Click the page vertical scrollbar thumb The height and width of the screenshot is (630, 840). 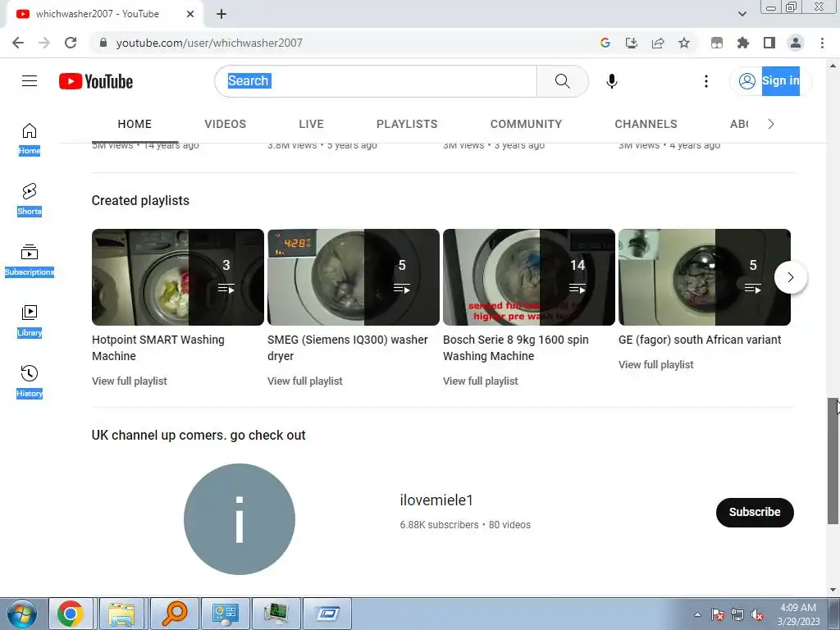click(x=833, y=461)
